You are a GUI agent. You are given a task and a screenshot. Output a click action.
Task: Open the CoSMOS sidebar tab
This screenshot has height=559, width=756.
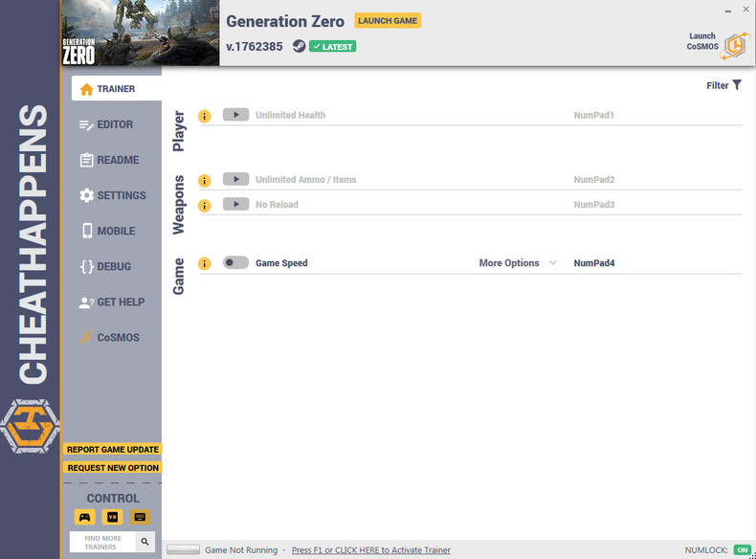tap(110, 338)
